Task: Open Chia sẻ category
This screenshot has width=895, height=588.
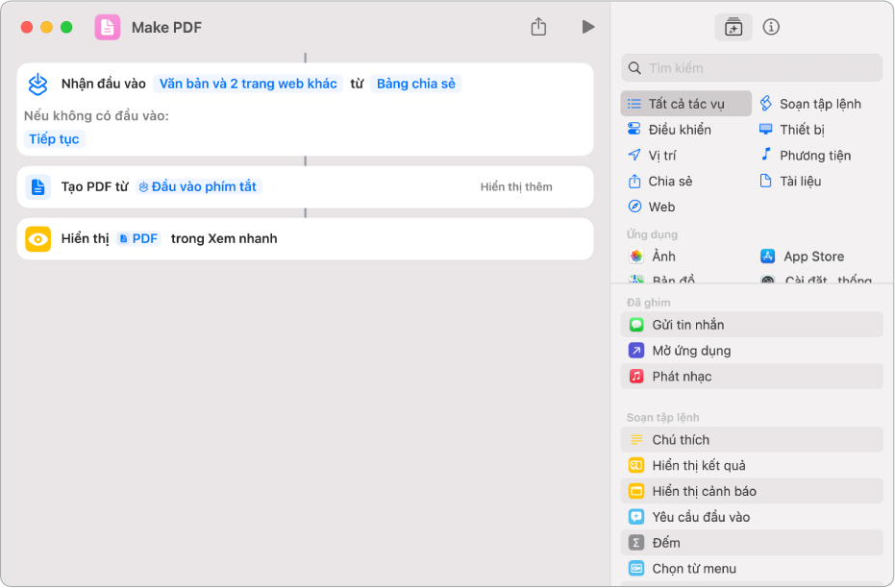Action: [x=659, y=182]
